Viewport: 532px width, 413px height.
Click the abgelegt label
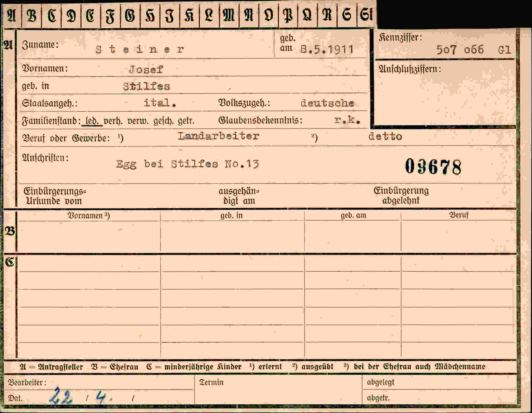(381, 382)
